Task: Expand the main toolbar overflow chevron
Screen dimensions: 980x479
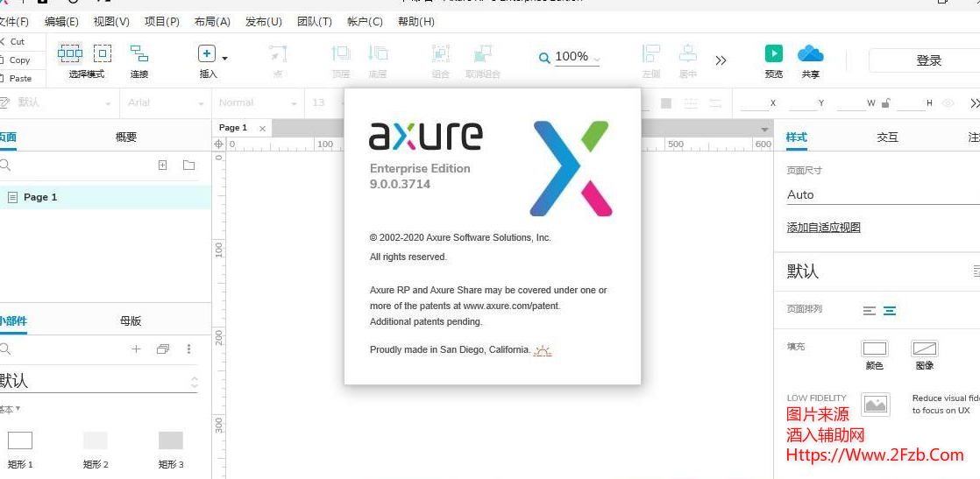Action: click(x=721, y=60)
